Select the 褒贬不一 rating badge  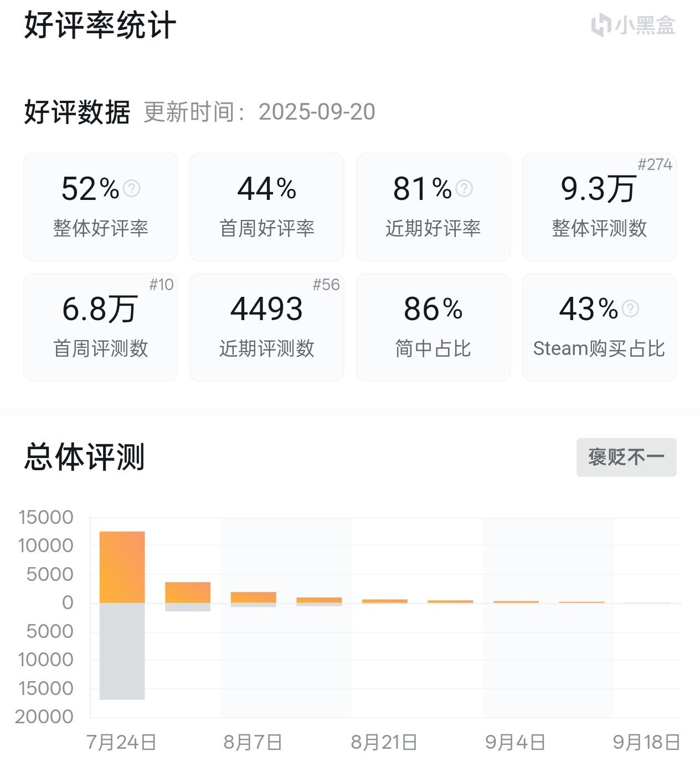point(626,457)
